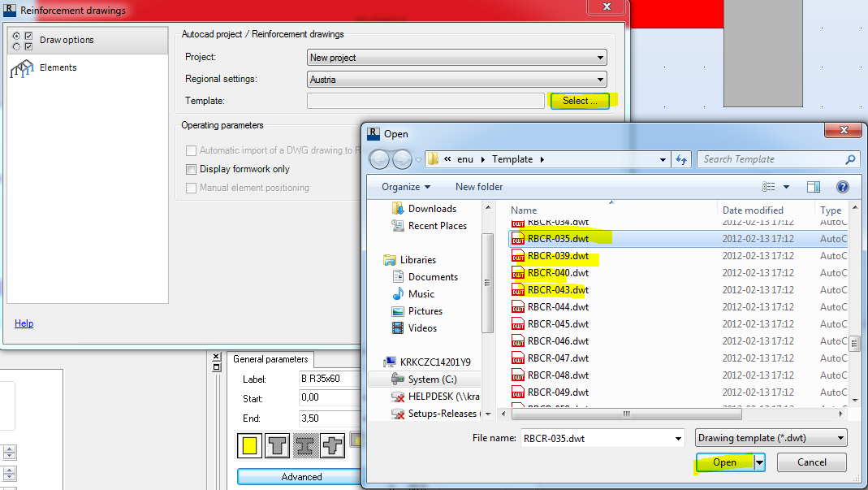The image size is (868, 490).
Task: Open the Elements panel via roof structure icon
Action: pos(22,67)
